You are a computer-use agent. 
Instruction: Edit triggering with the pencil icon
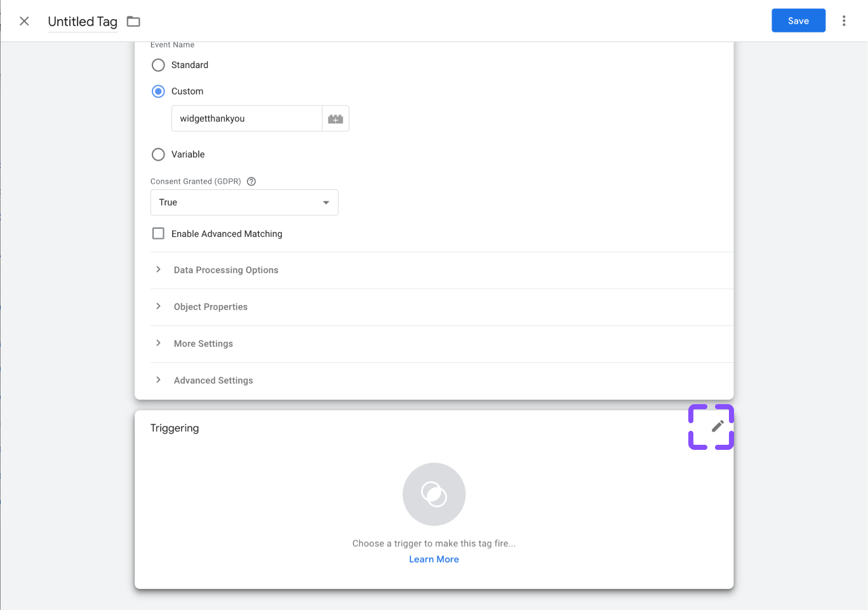[718, 426]
